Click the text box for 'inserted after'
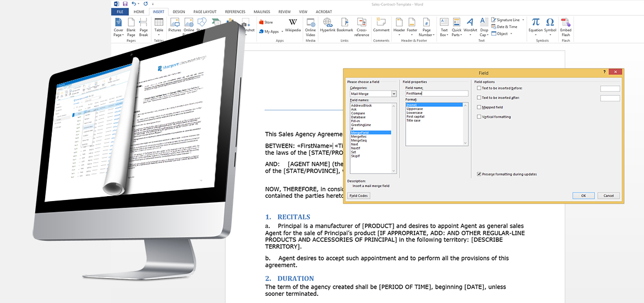The width and height of the screenshot is (644, 303). tap(610, 98)
